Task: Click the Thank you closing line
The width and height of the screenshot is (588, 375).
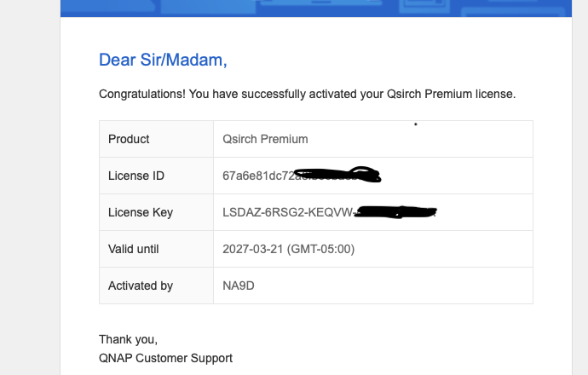Action: coord(128,339)
